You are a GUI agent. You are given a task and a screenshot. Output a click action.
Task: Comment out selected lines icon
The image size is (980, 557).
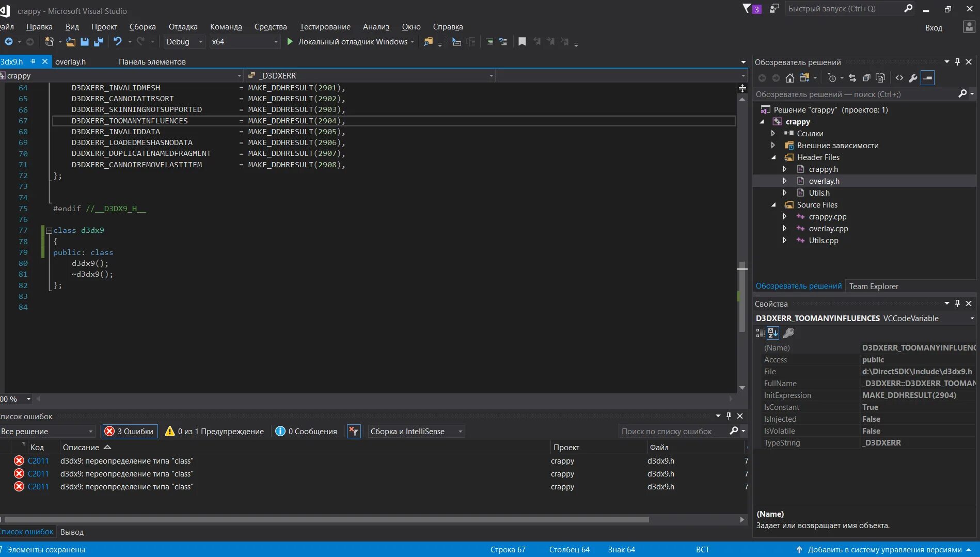(x=489, y=42)
